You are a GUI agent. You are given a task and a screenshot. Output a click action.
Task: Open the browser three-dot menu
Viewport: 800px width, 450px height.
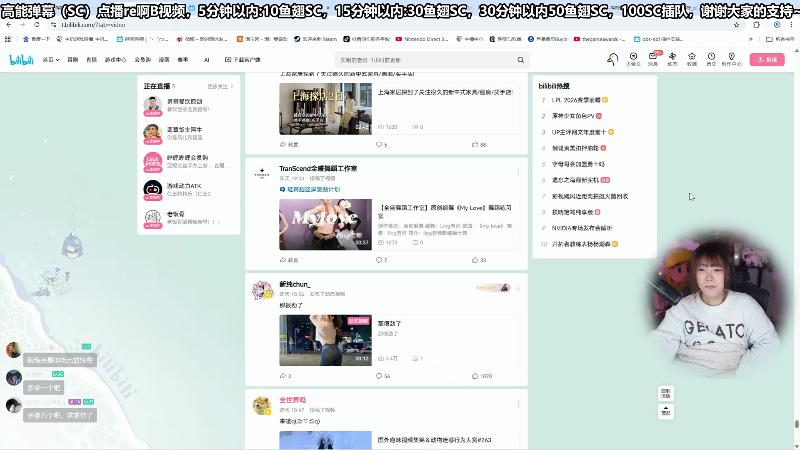click(x=791, y=24)
